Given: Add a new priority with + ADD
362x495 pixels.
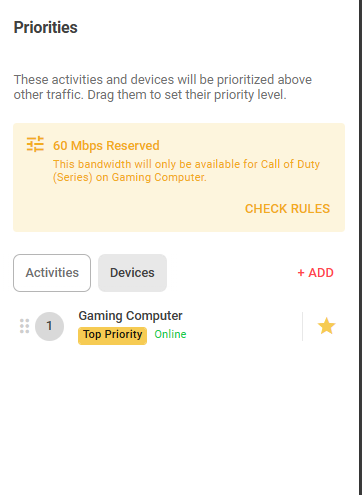Looking at the screenshot, I should (x=315, y=273).
